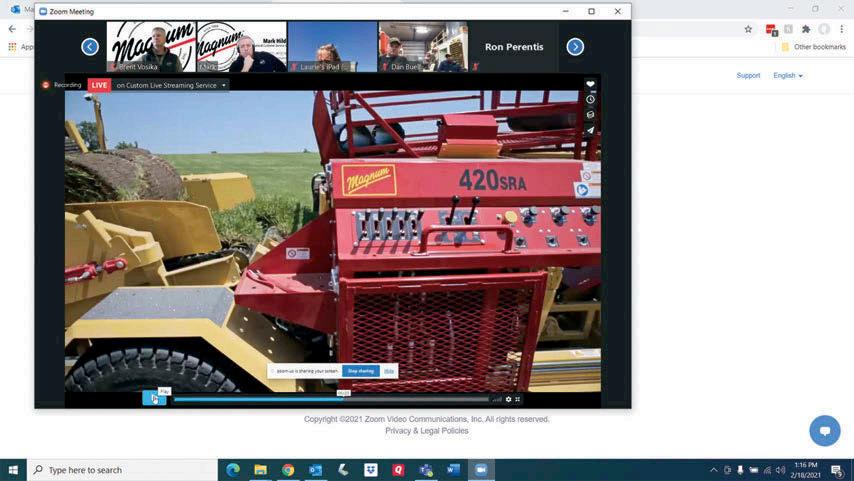Open Microsoft Edge from taskbar

tap(233, 470)
